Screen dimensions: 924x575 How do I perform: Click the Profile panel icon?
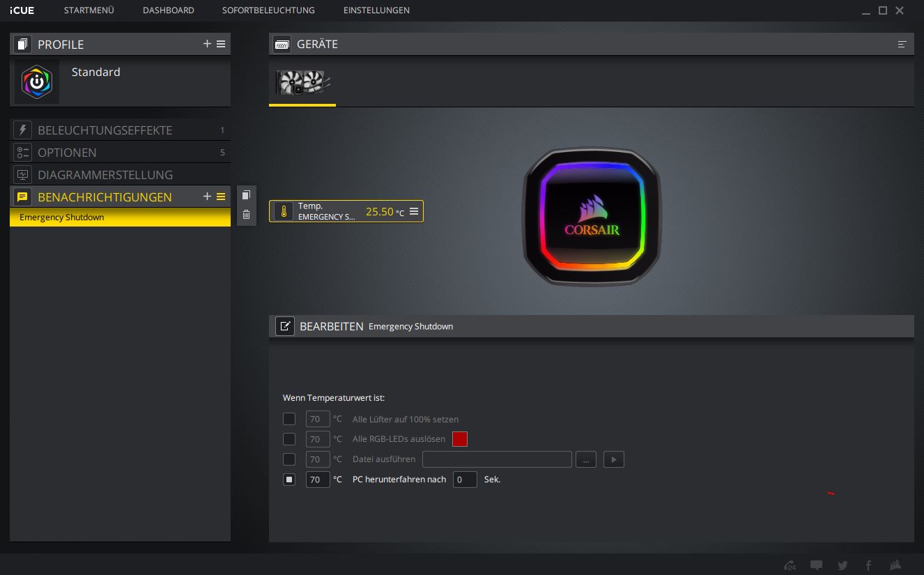pos(22,44)
